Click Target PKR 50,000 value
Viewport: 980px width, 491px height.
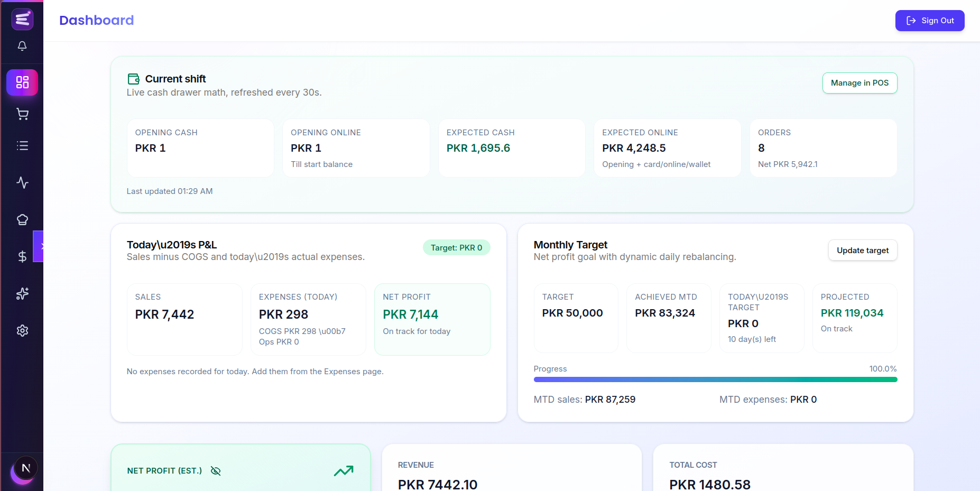(x=572, y=313)
